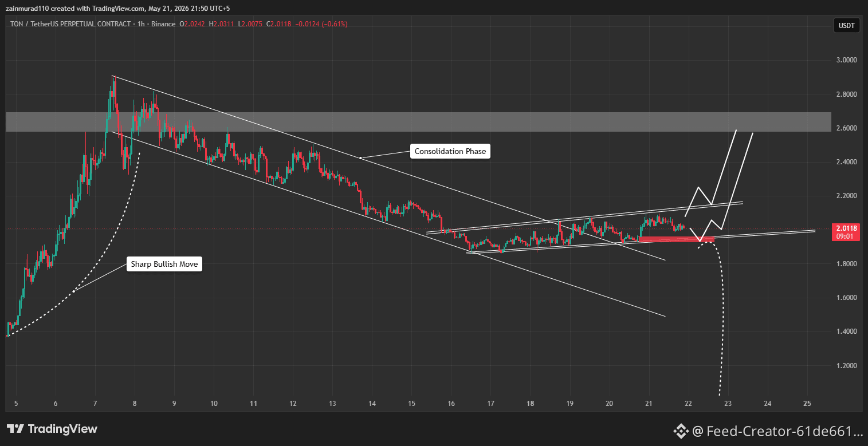Click date label 19 on time axis
Screen dimensions: 868x446
[569, 403]
